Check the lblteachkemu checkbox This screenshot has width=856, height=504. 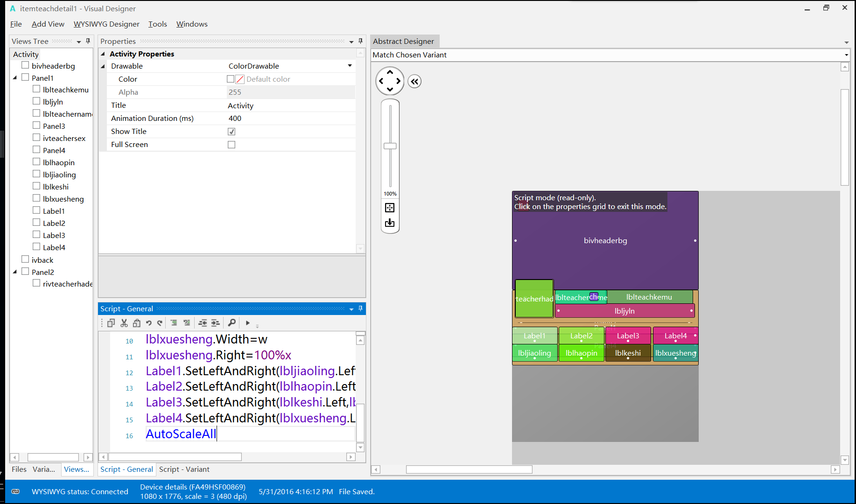click(x=36, y=89)
